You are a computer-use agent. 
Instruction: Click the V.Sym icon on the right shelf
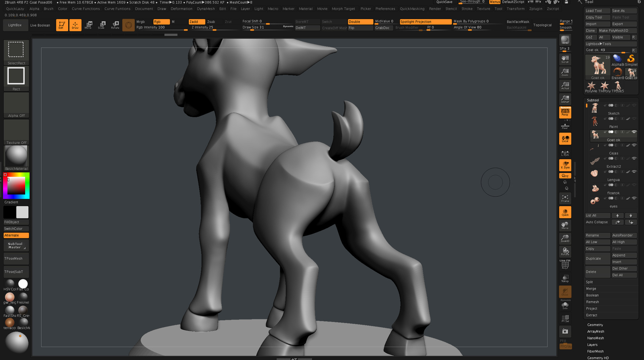pyautogui.click(x=565, y=165)
